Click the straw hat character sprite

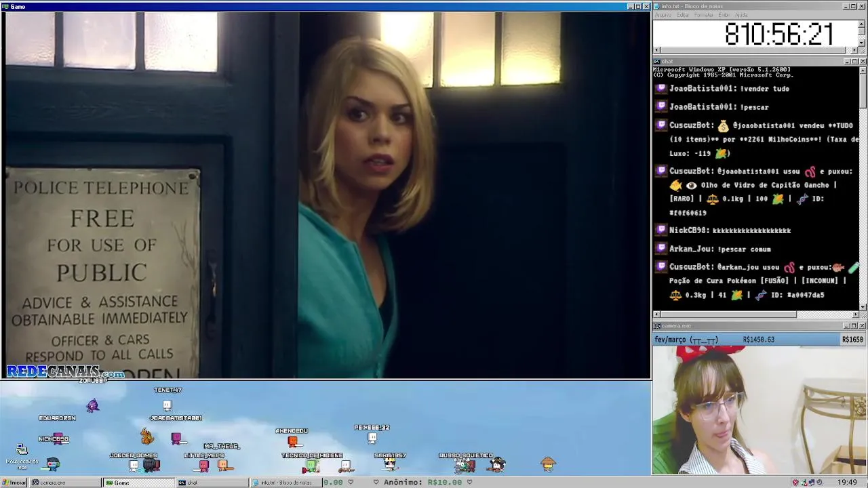[548, 464]
